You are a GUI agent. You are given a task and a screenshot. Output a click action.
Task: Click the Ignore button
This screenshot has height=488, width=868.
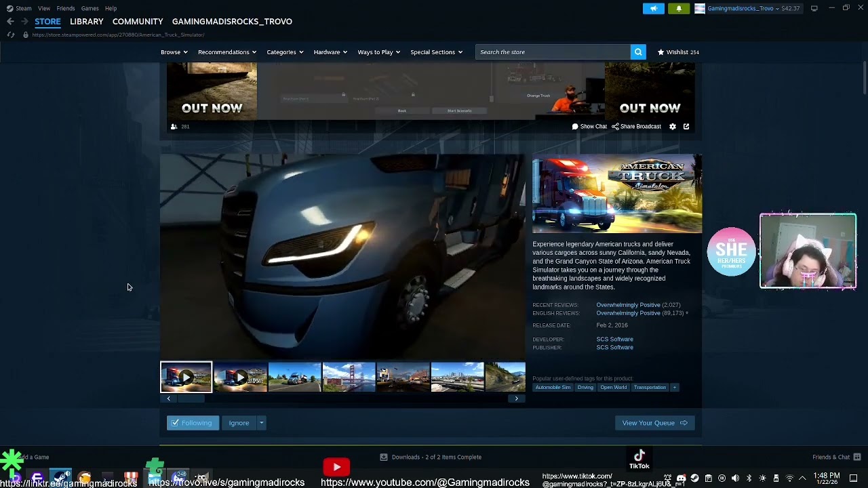point(239,423)
